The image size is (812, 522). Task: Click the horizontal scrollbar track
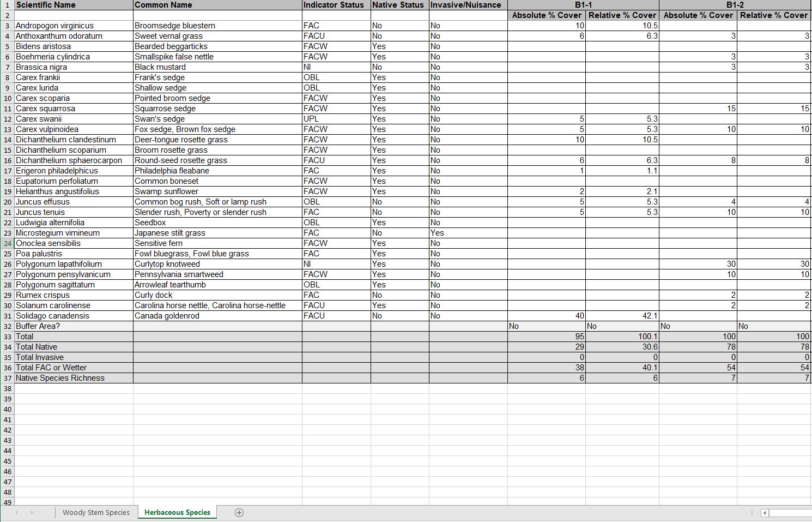coord(790,513)
